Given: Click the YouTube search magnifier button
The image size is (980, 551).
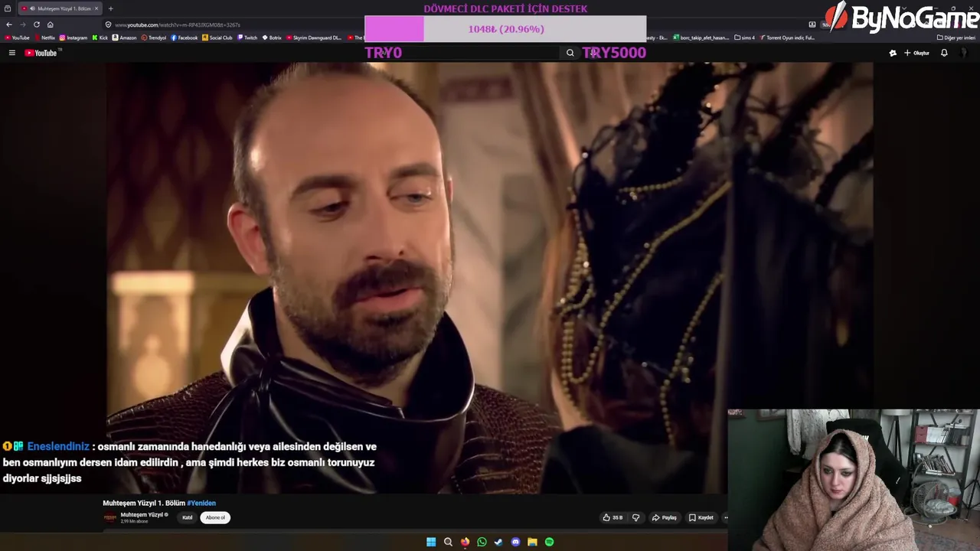Looking at the screenshot, I should click(x=570, y=53).
